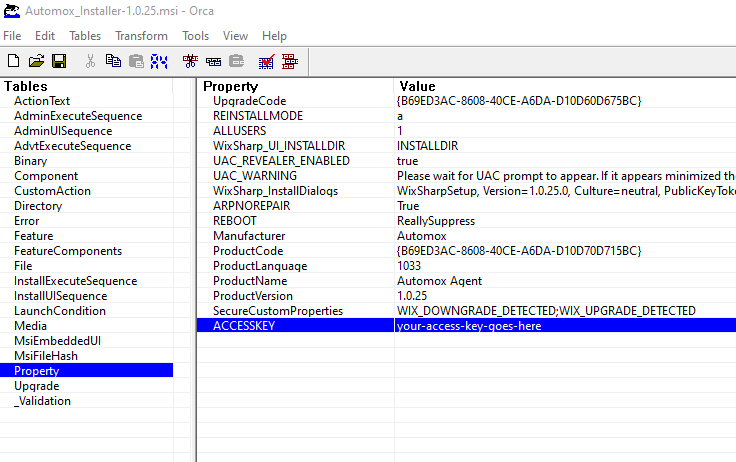Select the Upgrade table

pyautogui.click(x=37, y=386)
